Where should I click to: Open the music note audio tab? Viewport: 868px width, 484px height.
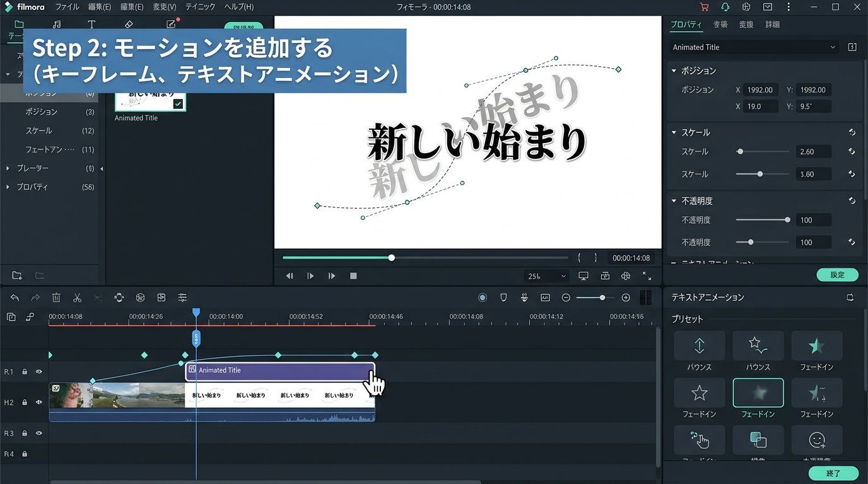57,24
